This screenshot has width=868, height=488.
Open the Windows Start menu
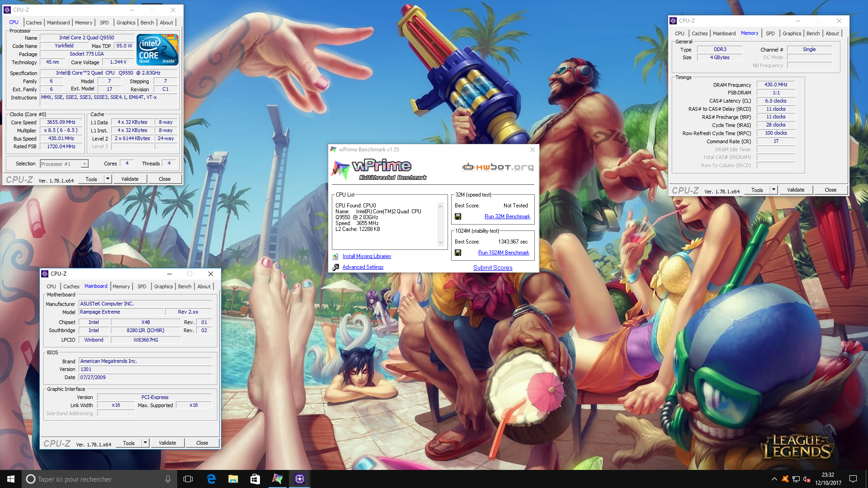(x=11, y=479)
